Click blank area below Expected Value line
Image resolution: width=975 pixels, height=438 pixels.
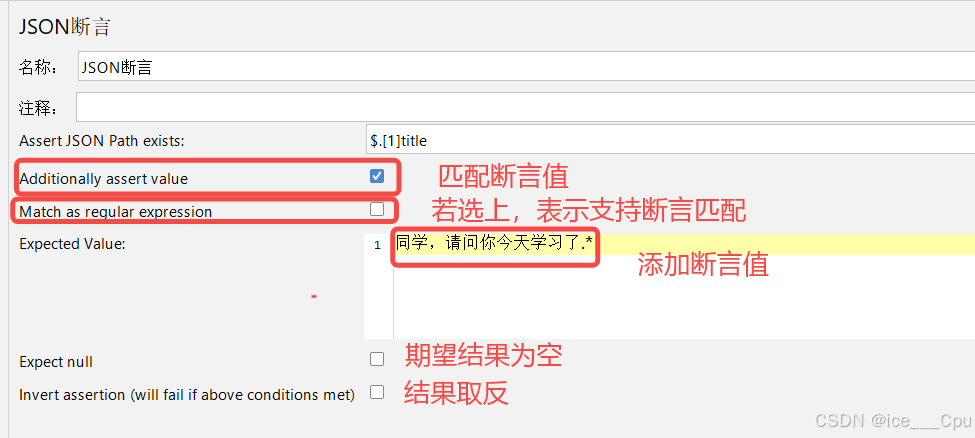[684, 297]
